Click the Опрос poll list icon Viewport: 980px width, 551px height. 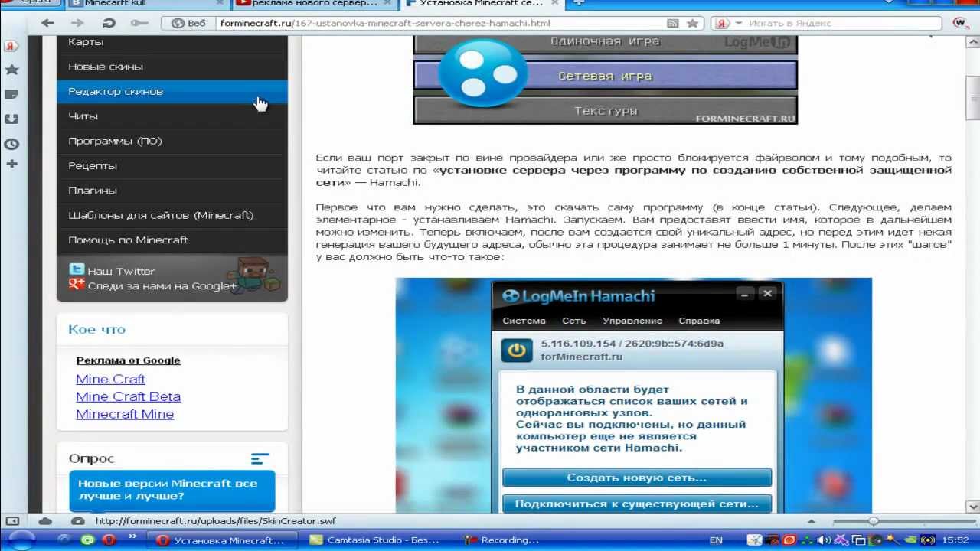coord(260,458)
